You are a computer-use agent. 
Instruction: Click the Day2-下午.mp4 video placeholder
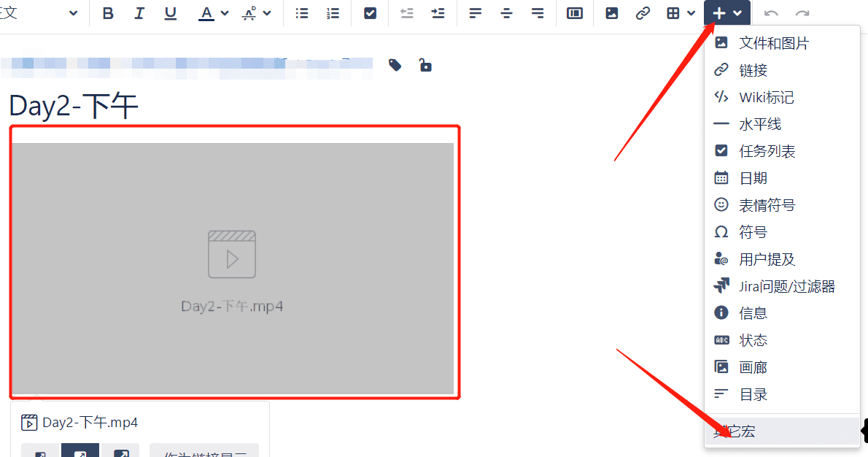(233, 268)
